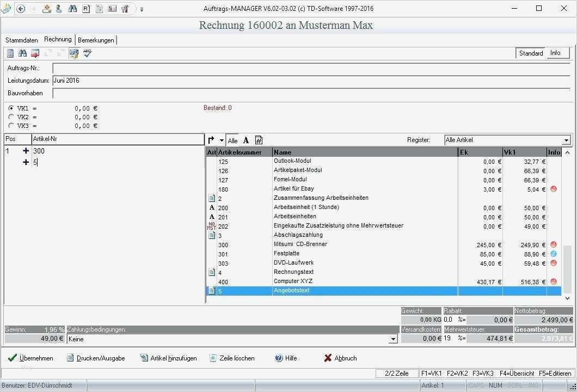Sort by the Artikelnummer column header

[244, 152]
